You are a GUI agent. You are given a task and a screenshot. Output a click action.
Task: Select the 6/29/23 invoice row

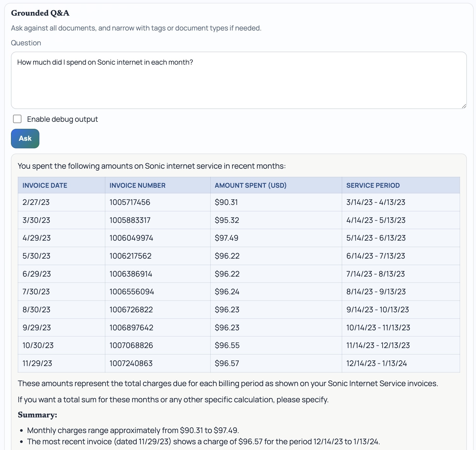tap(37, 274)
